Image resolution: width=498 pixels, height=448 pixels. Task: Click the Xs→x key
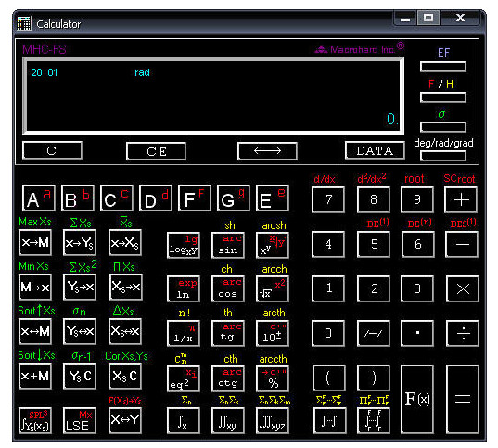[x=126, y=287]
